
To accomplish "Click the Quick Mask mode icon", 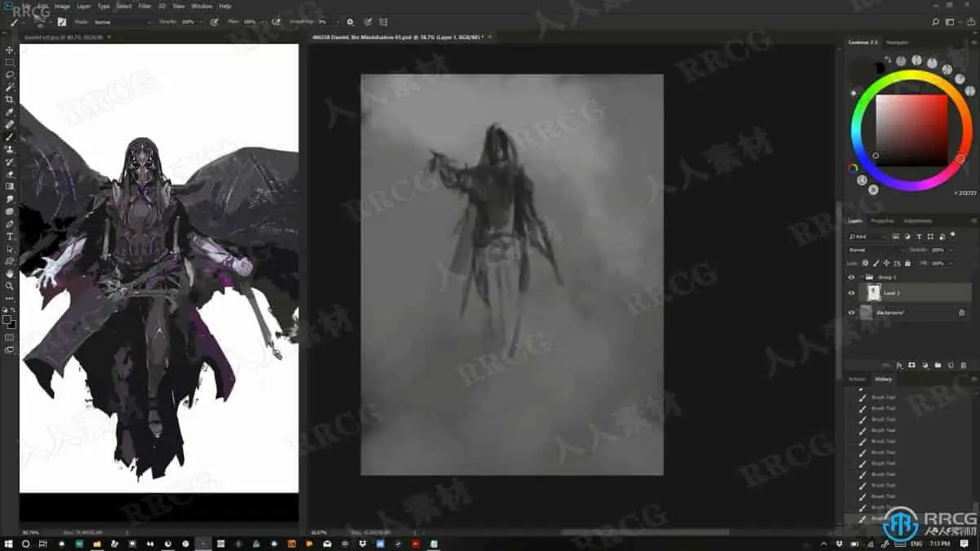I will click(10, 336).
